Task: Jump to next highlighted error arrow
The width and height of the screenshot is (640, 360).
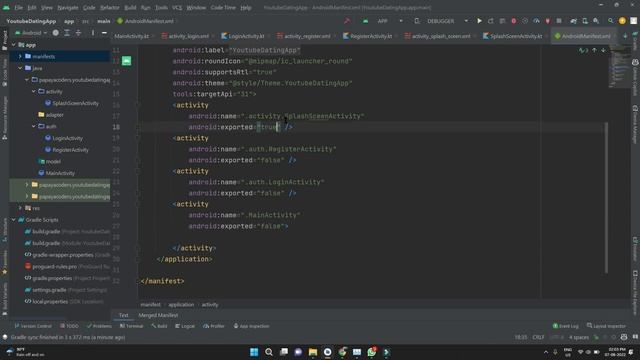Action: coord(603,50)
